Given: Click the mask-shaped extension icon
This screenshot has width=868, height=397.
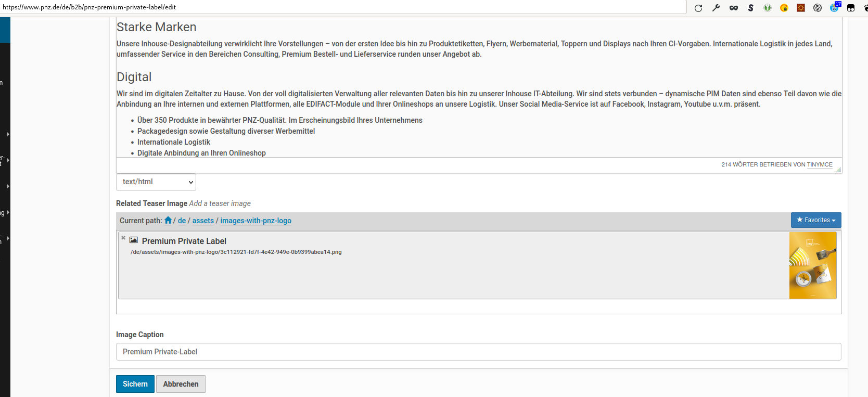Looking at the screenshot, I should coord(734,8).
